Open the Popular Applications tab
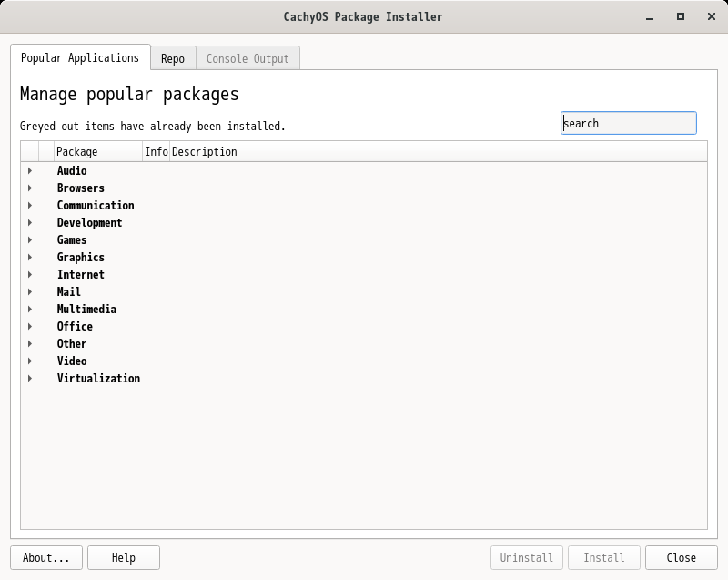Screen dimensions: 728x580 tap(80, 57)
